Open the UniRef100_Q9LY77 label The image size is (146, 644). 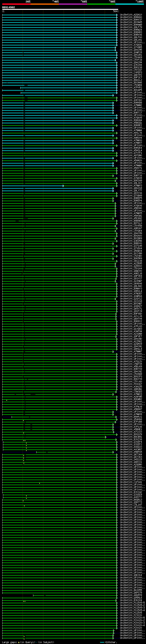pos(131,191)
